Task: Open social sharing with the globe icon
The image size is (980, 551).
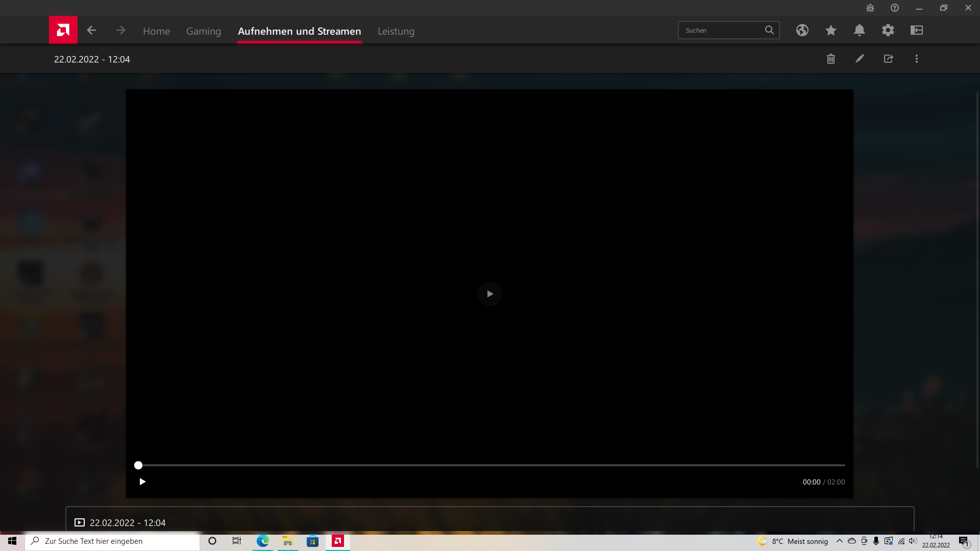Action: pos(802,30)
